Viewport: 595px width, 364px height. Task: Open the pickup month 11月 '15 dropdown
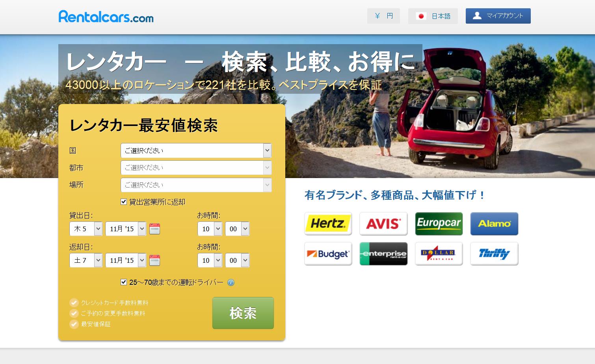coord(126,229)
